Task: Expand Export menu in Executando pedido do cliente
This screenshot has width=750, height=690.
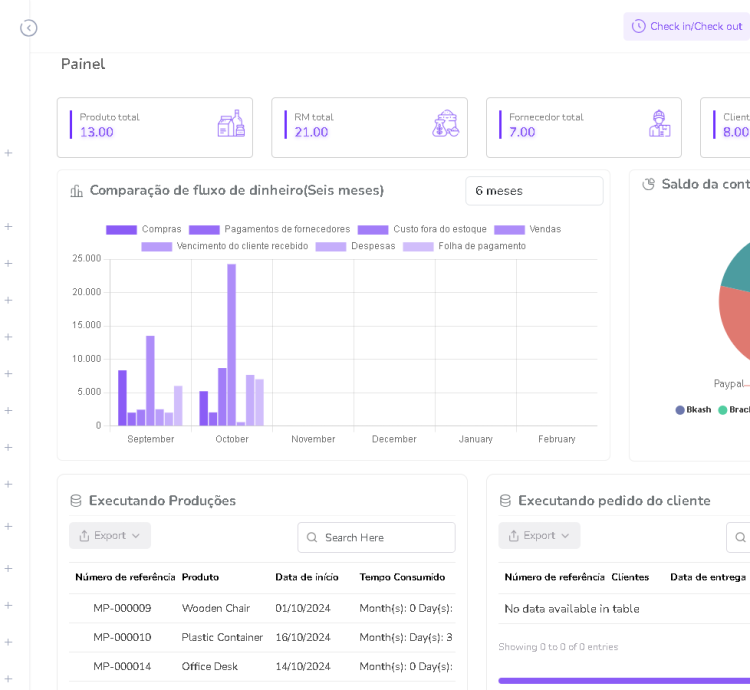Action: 539,536
